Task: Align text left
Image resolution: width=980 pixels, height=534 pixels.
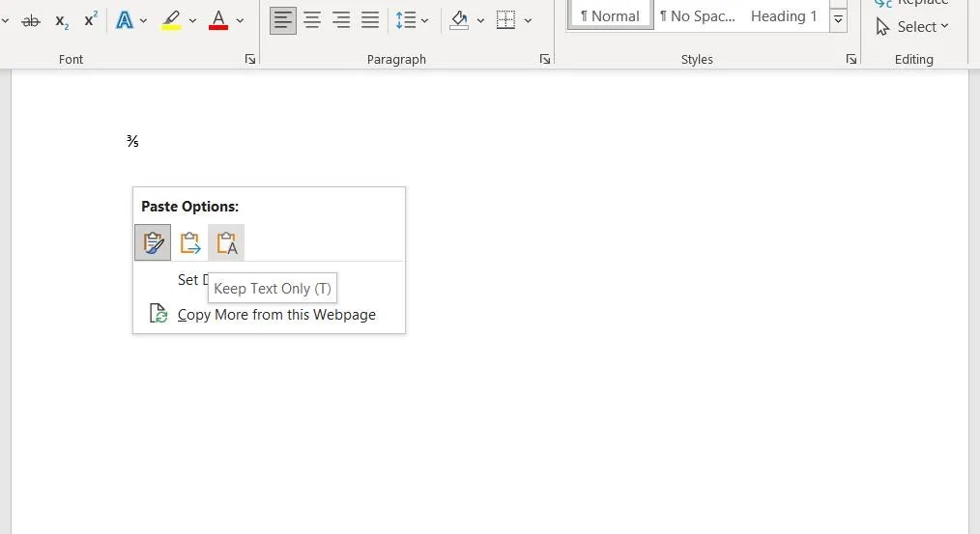Action: pyautogui.click(x=283, y=20)
